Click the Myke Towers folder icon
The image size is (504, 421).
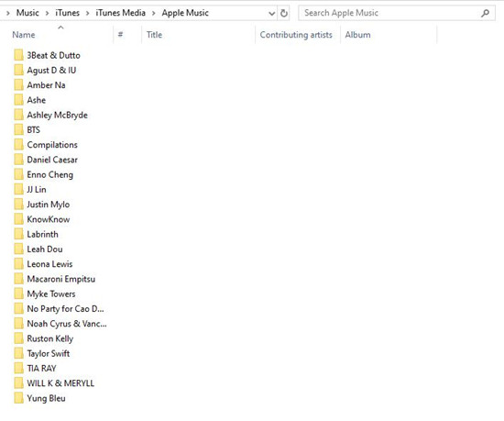(x=18, y=294)
